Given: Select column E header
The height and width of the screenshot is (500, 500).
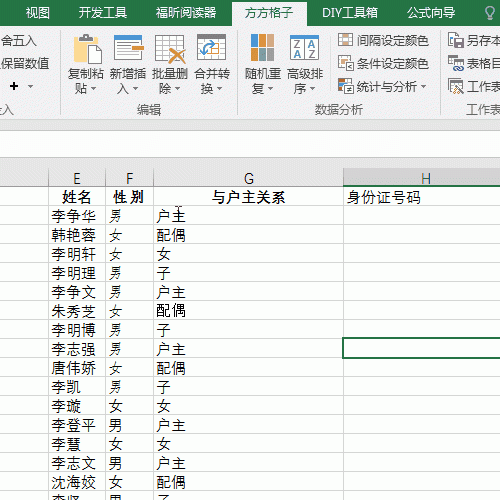Looking at the screenshot, I should [x=77, y=178].
